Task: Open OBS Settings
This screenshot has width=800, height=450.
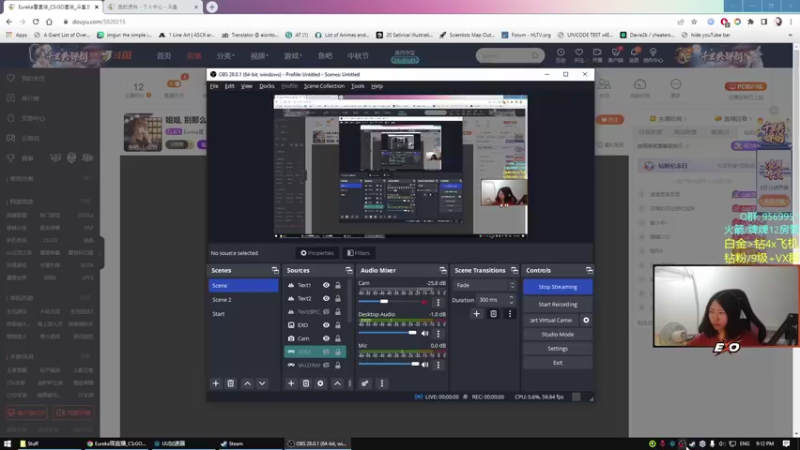Action: point(558,348)
